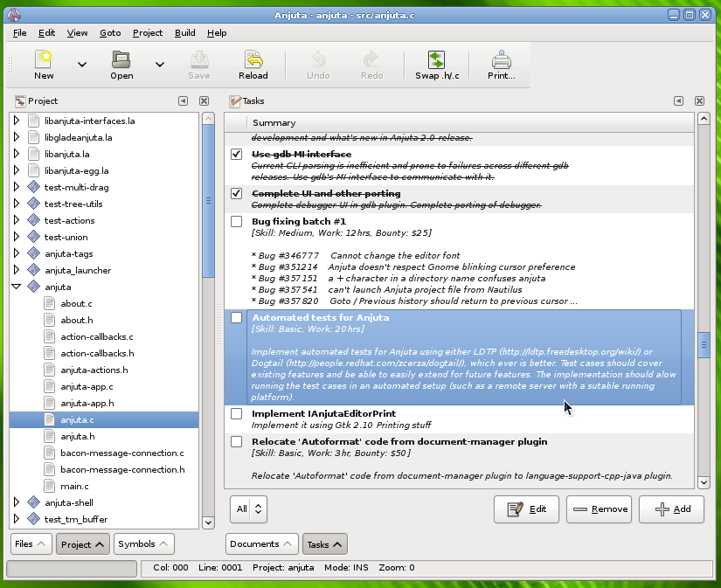The height and width of the screenshot is (588, 721).
Task: Close the Tasks panel
Action: [x=699, y=100]
